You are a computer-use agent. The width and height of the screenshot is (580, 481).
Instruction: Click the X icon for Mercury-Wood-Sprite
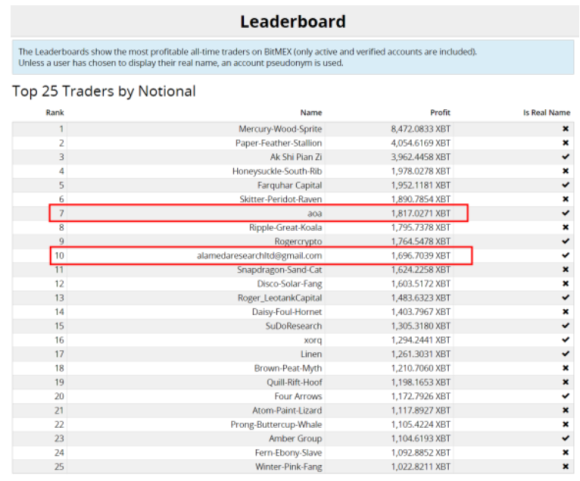(566, 129)
